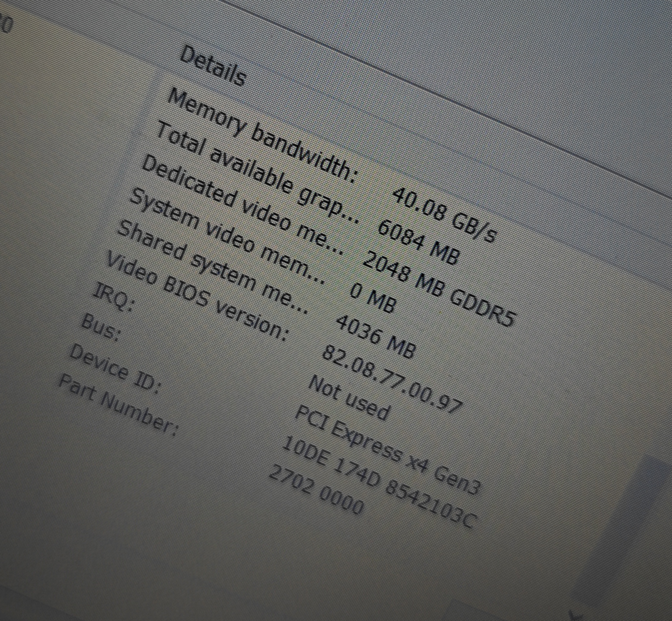The width and height of the screenshot is (672, 621).
Task: Click the Dedicated video me... label
Action: [243, 204]
